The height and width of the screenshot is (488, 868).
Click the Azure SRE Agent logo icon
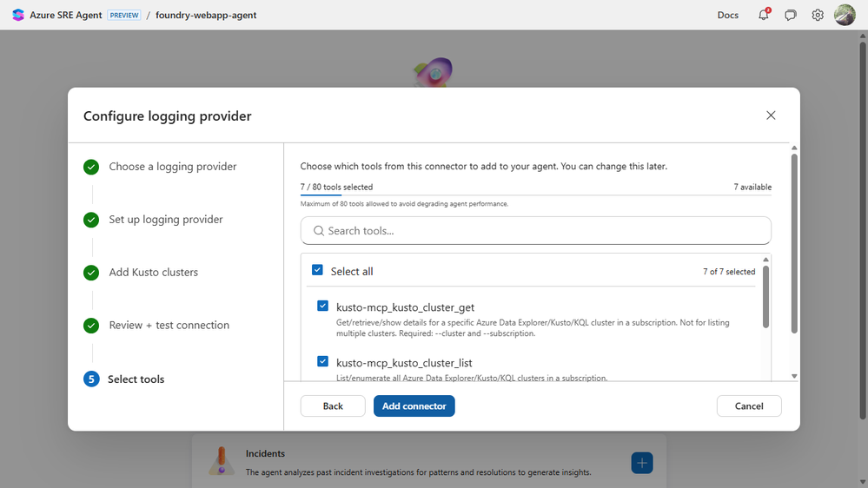[18, 15]
